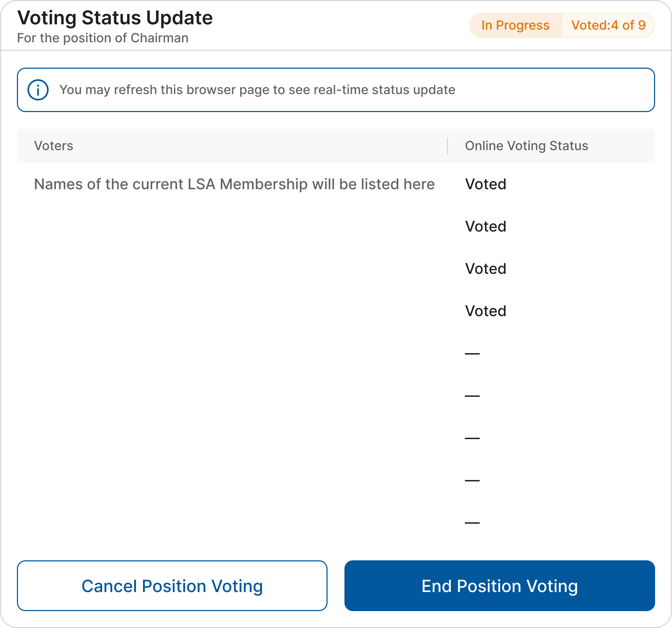The image size is (672, 628).
Task: Click the Online Voting Status column header
Action: (527, 146)
